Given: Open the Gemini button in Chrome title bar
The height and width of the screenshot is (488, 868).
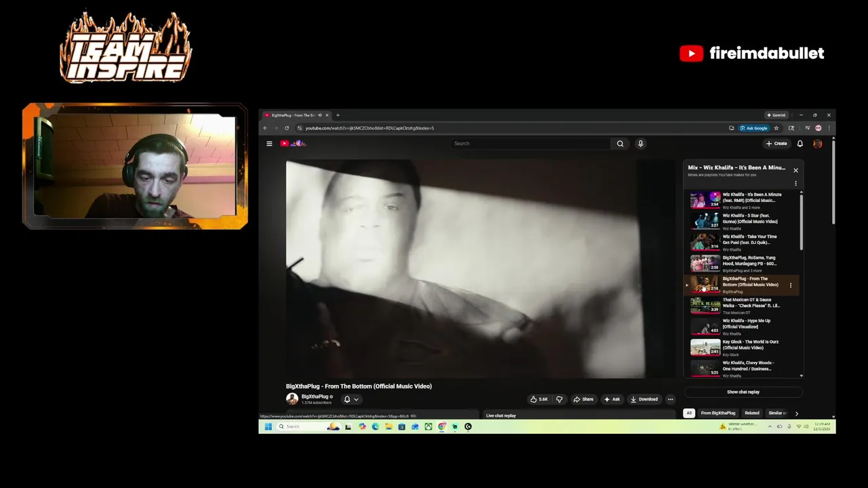Looking at the screenshot, I should click(x=776, y=115).
